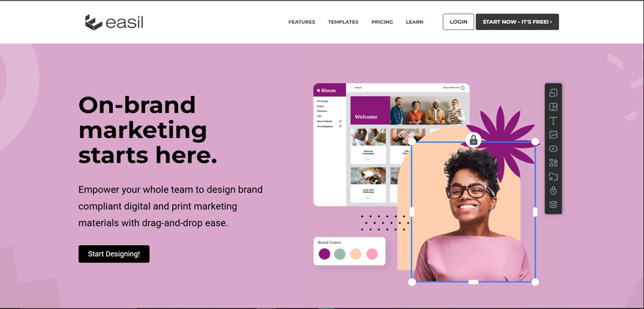Pick the purple Brand Colors swatch
The width and height of the screenshot is (644, 309).
[325, 254]
